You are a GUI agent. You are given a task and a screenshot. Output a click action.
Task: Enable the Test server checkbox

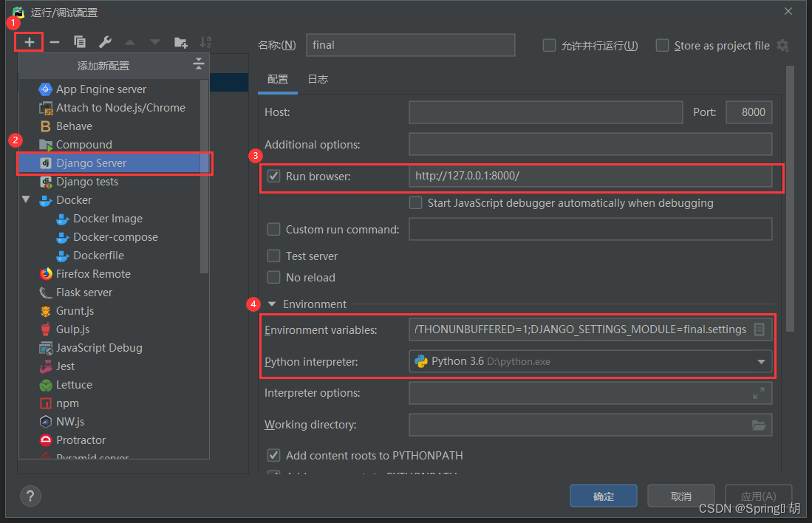coord(273,256)
